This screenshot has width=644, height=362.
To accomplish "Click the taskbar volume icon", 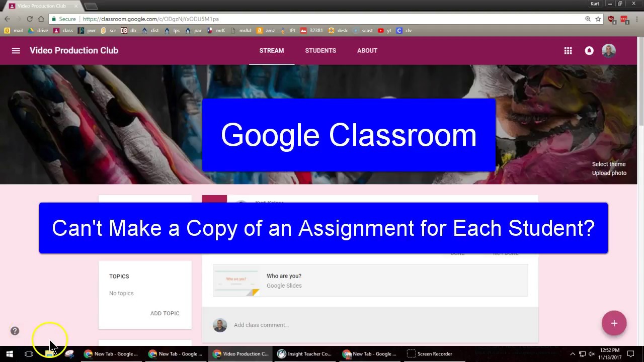I will 592,354.
